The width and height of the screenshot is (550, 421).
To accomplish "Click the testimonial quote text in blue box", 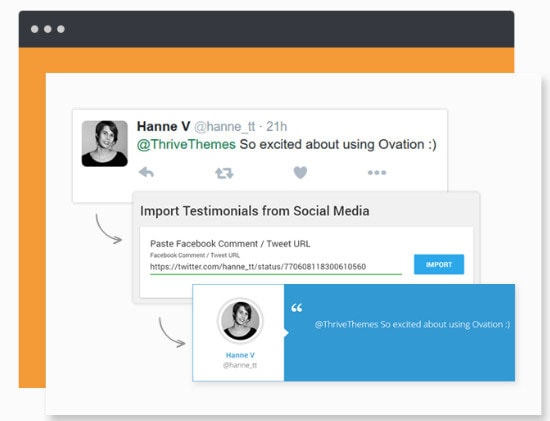I will pyautogui.click(x=412, y=325).
